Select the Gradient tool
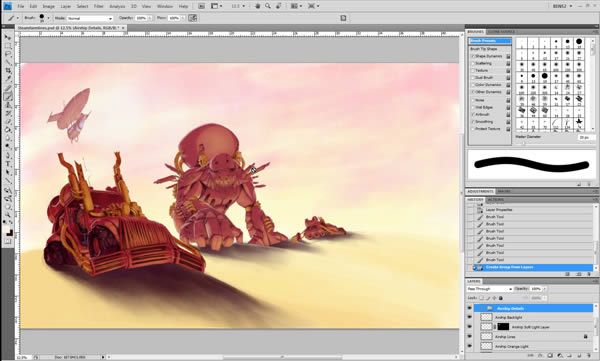Screen dimensions: 600x361 (x=8, y=131)
